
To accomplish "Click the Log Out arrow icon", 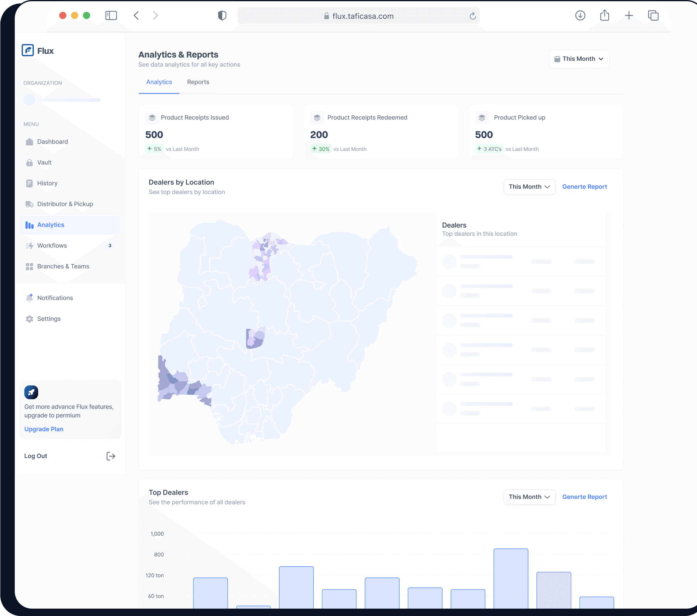I will click(x=111, y=456).
